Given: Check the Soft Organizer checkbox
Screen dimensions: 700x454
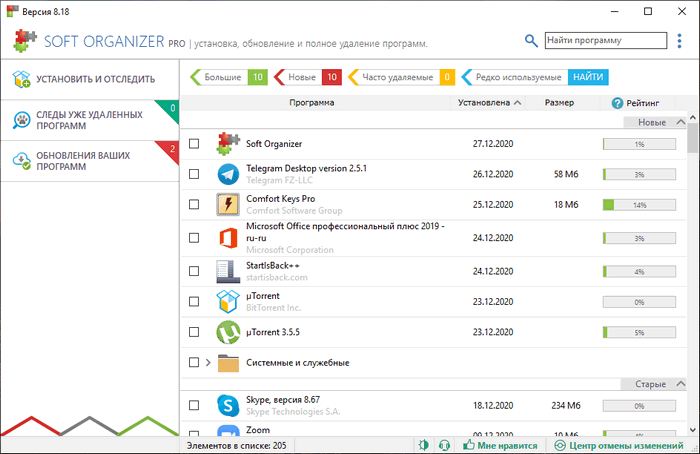Looking at the screenshot, I should point(194,144).
